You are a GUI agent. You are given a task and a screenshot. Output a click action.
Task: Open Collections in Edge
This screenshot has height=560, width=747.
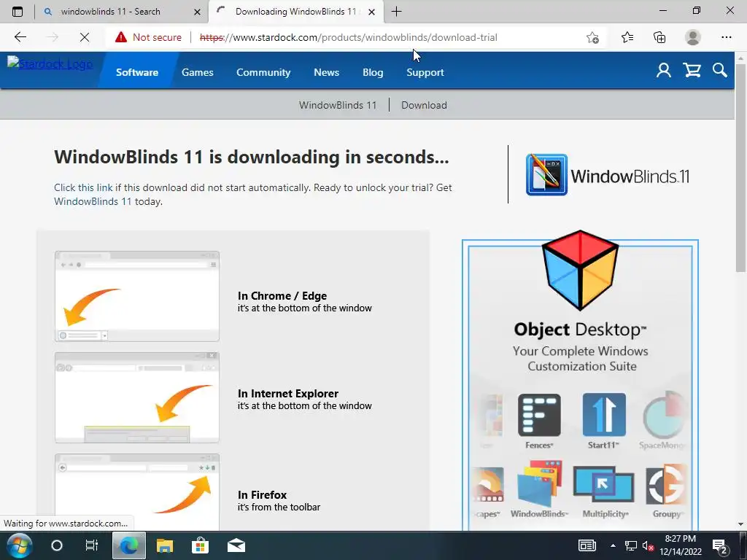point(659,37)
